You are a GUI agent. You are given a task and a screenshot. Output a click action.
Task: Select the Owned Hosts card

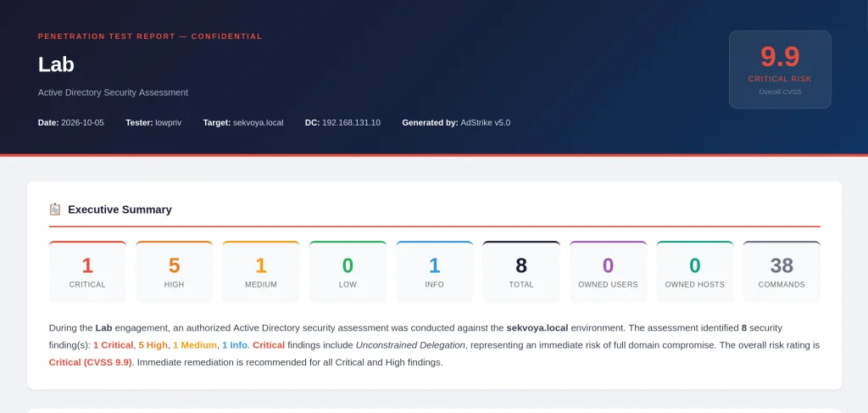pos(695,272)
